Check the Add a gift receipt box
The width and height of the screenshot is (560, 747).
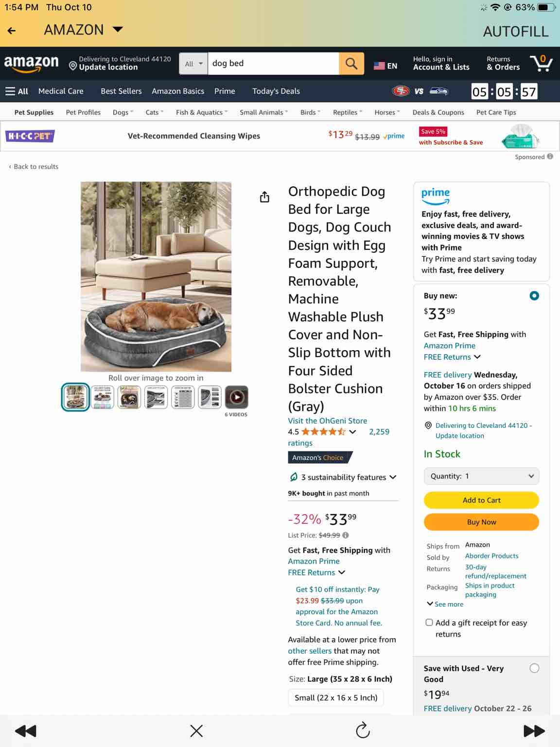coord(429,622)
